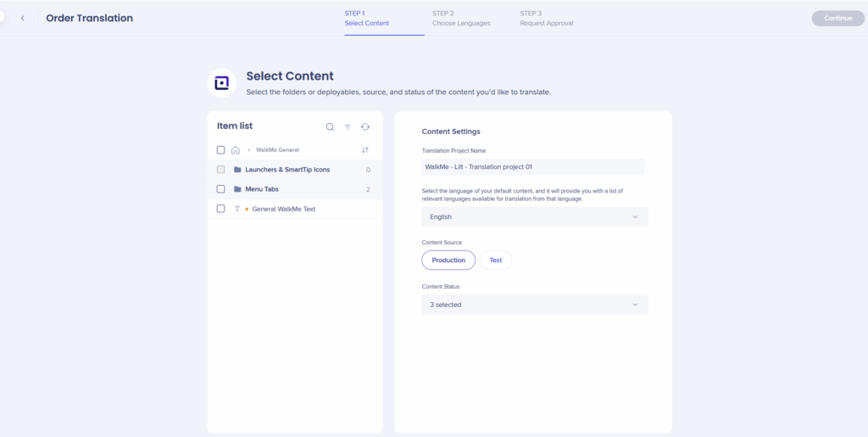Go to Step 2 Choose Languages

461,18
